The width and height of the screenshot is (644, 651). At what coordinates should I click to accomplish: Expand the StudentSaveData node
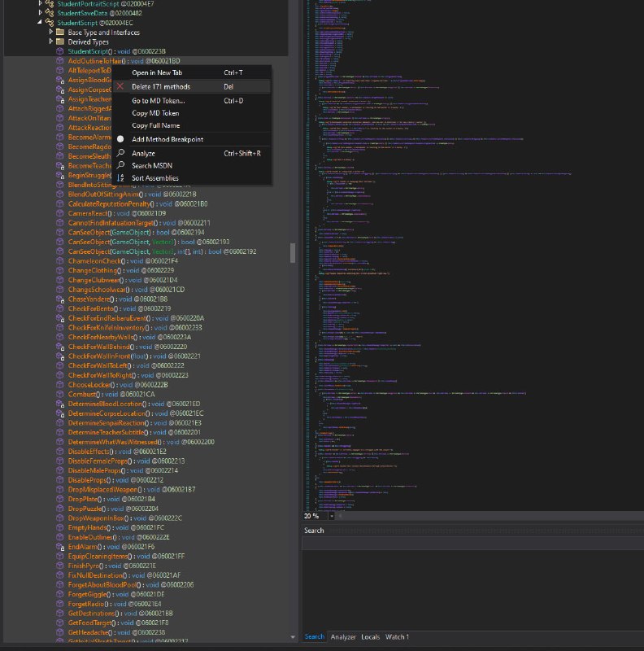point(40,13)
